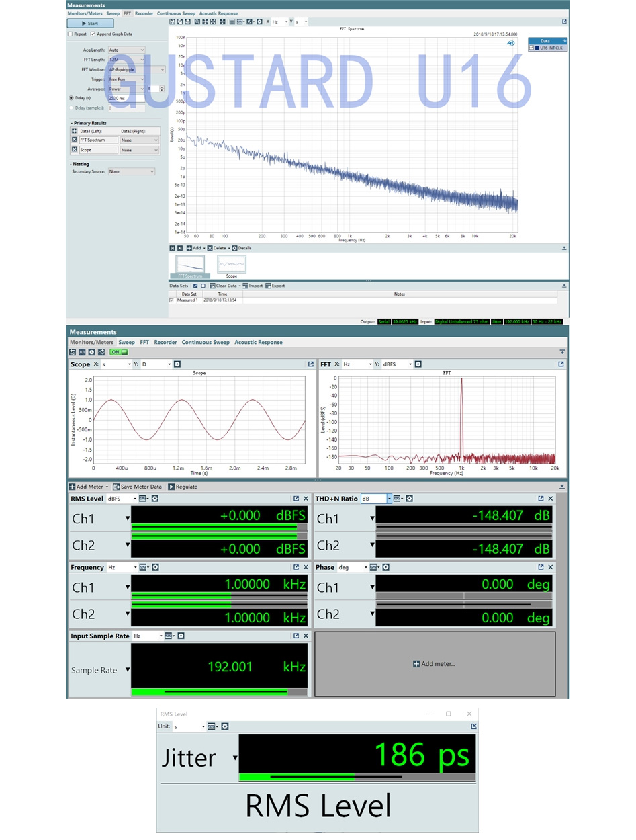Click Clear Data button

tap(225, 286)
